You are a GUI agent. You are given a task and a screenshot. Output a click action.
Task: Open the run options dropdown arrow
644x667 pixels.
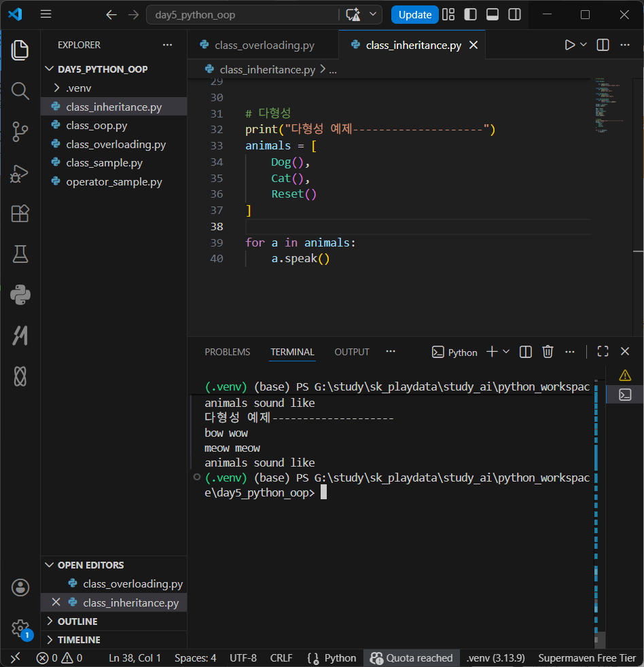click(x=584, y=45)
